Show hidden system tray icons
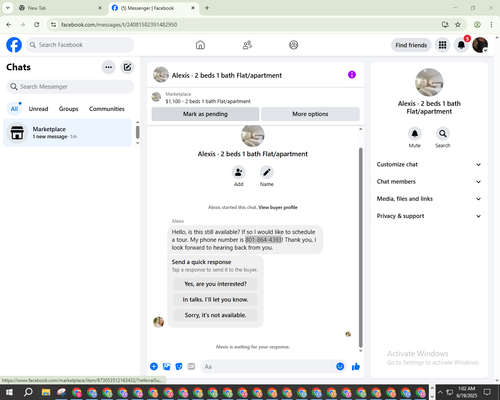This screenshot has width=500, height=400. pyautogui.click(x=440, y=392)
